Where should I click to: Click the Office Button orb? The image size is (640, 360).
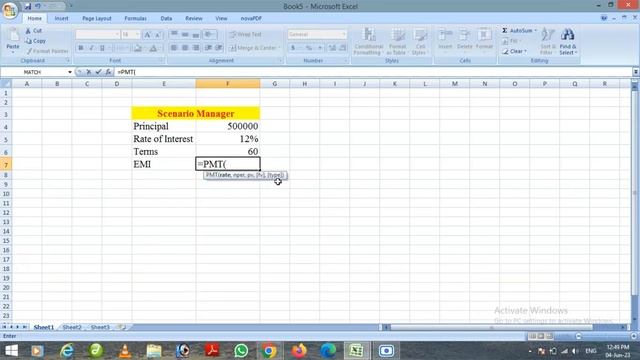[9, 10]
